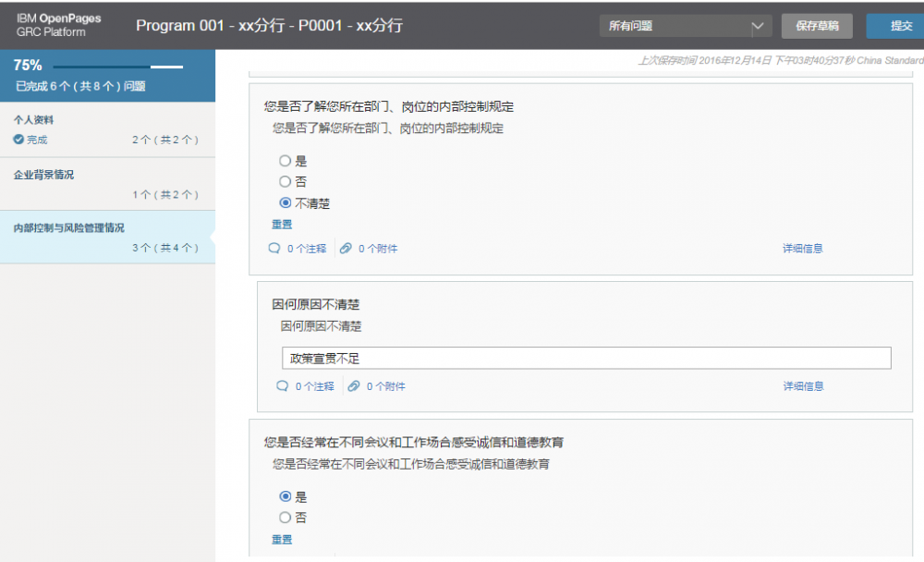The height and width of the screenshot is (562, 924).
Task: Open 详细信息 for the internal control question
Action: [802, 248]
